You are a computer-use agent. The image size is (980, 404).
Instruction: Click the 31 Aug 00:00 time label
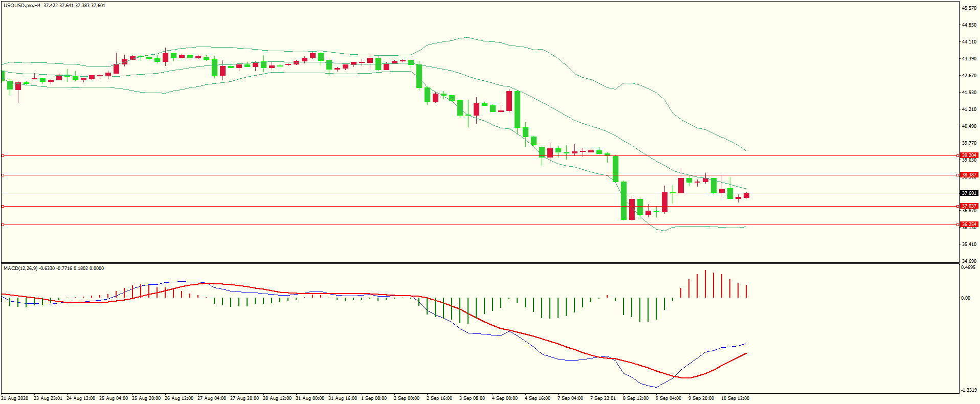coord(310,398)
